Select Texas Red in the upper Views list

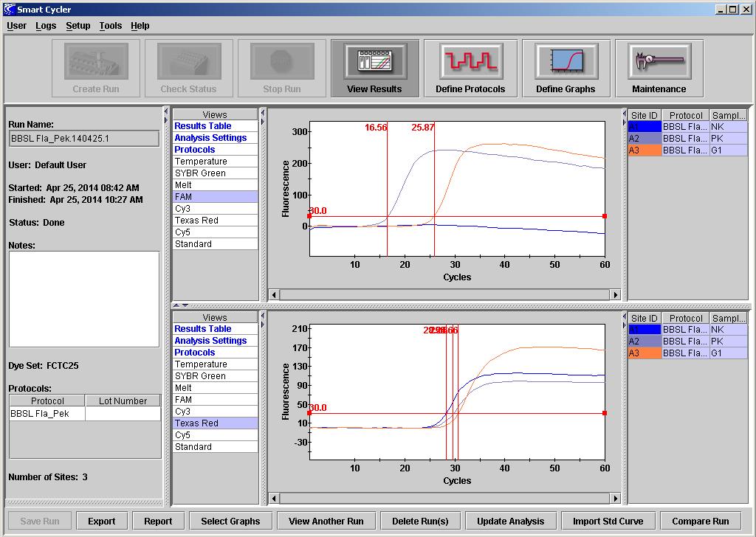215,221
